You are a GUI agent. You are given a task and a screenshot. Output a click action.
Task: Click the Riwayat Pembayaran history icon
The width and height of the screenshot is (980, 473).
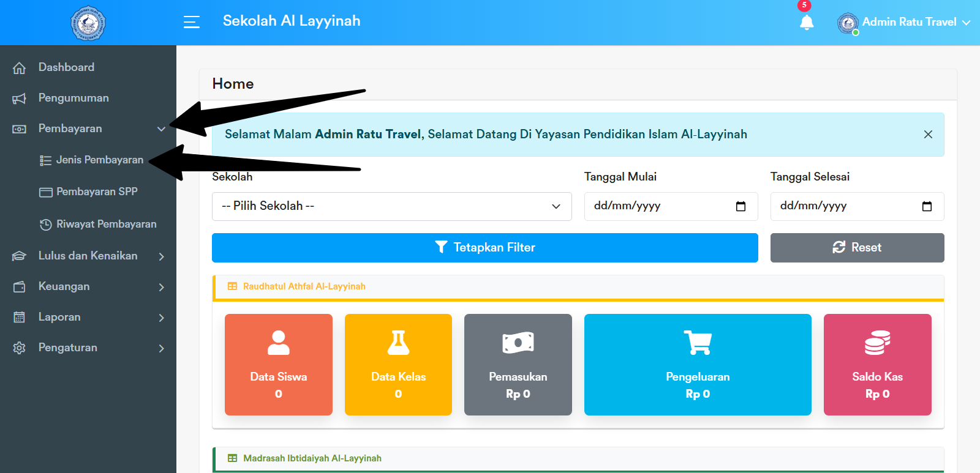[46, 225]
